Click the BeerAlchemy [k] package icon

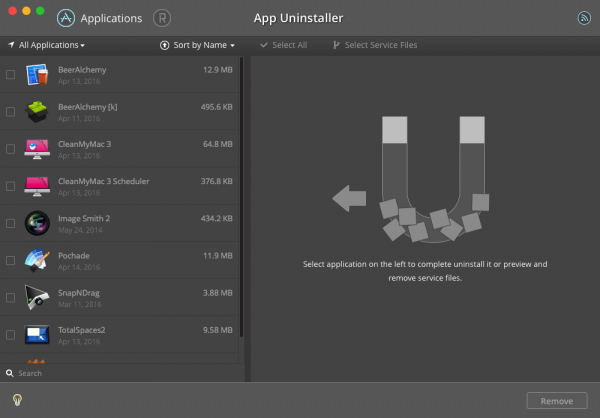(37, 111)
